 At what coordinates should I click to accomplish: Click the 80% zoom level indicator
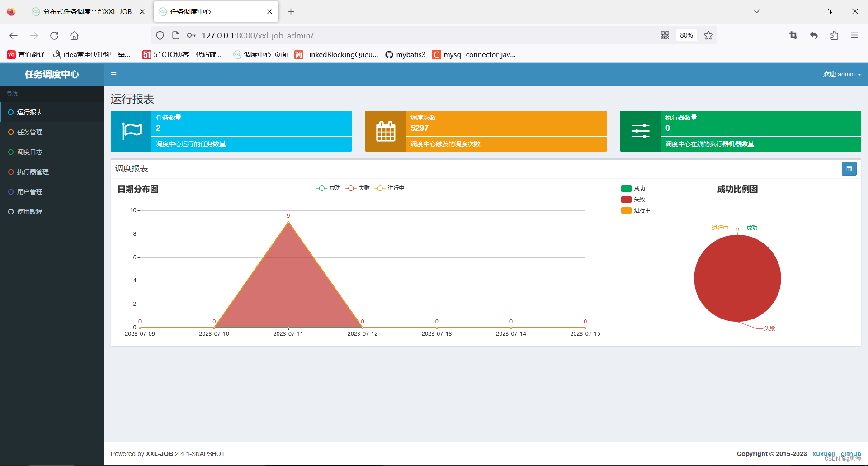686,35
